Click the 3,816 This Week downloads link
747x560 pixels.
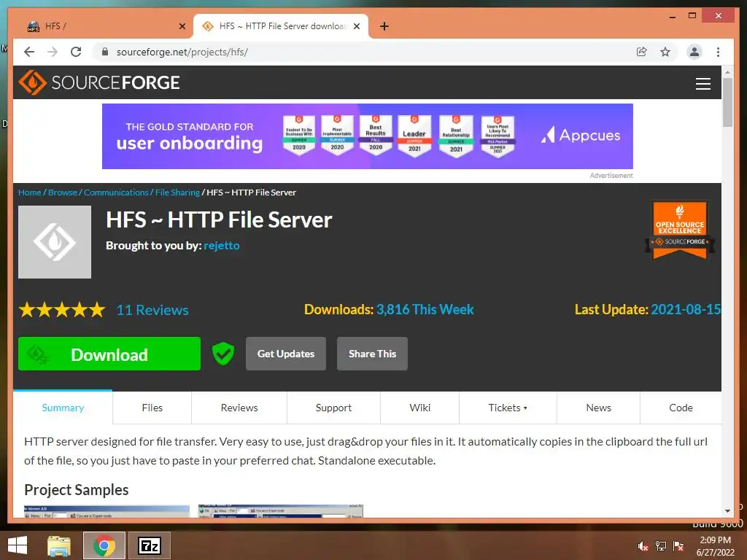click(x=425, y=309)
